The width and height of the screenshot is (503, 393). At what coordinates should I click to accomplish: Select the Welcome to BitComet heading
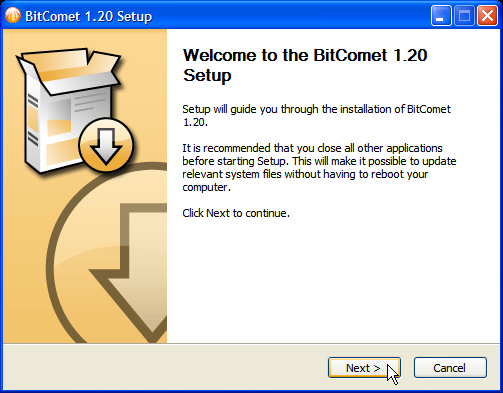pyautogui.click(x=305, y=65)
